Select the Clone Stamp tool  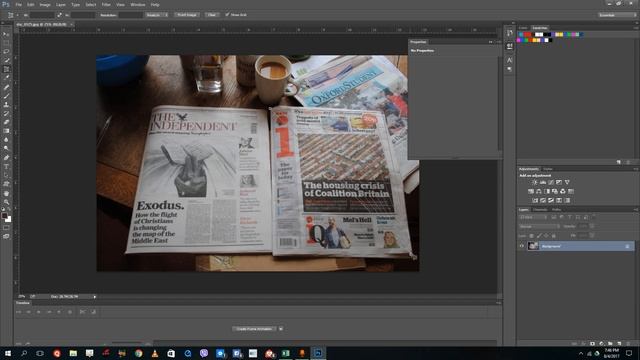click(x=6, y=105)
